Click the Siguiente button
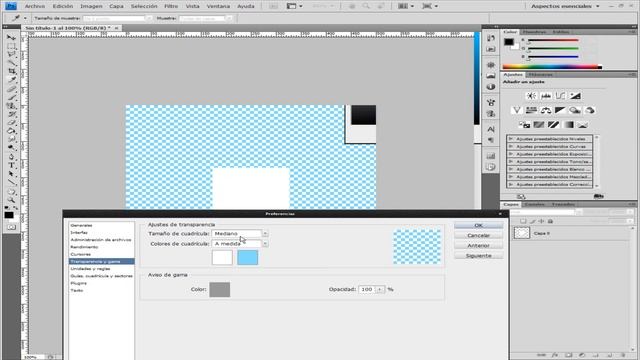This screenshot has width=640, height=360. [478, 256]
